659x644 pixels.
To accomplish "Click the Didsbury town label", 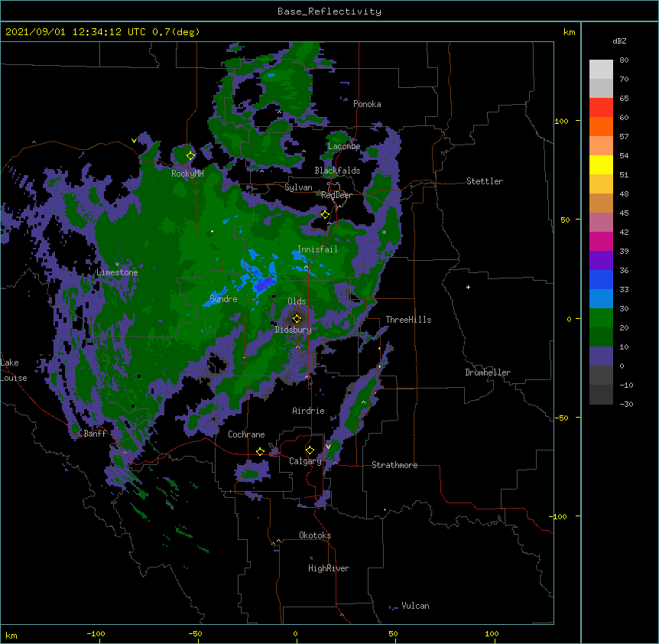I will [x=293, y=330].
